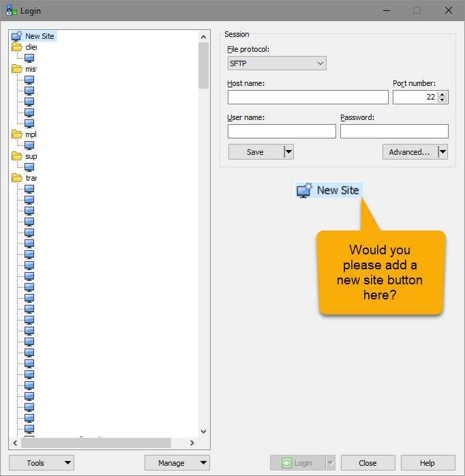Pick the site icon under the "sup" folder
Image resolution: width=465 pixels, height=476 pixels.
tap(29, 167)
